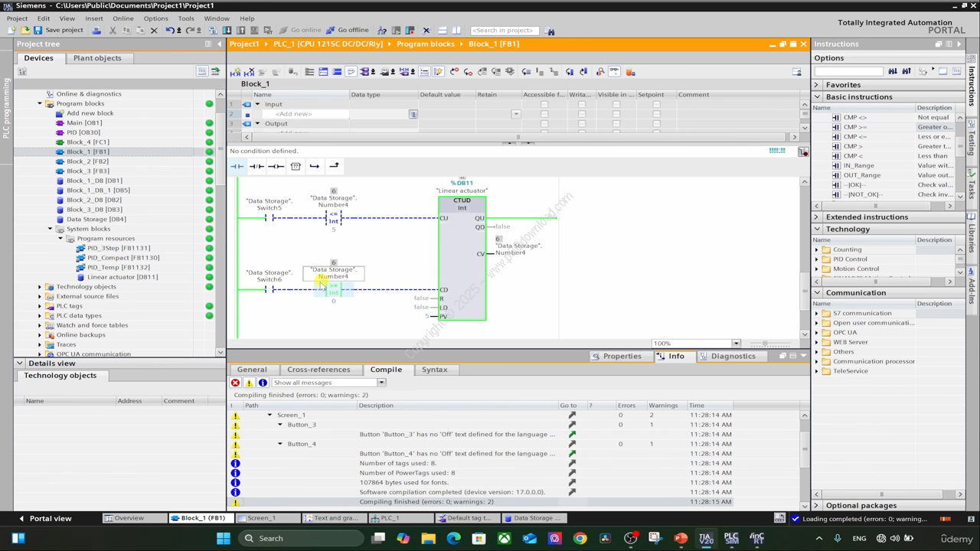
Task: Click the search-in-project binoculars icon
Action: point(550,31)
